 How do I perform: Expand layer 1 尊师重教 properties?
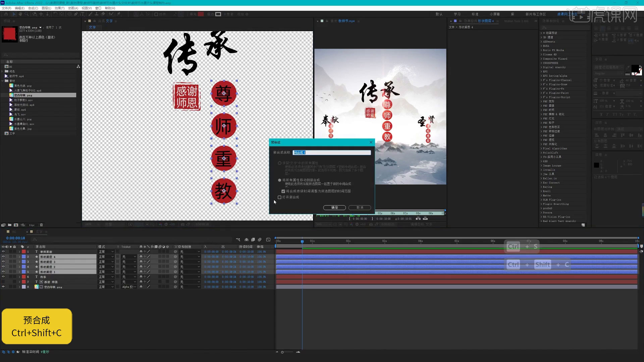(x=19, y=252)
